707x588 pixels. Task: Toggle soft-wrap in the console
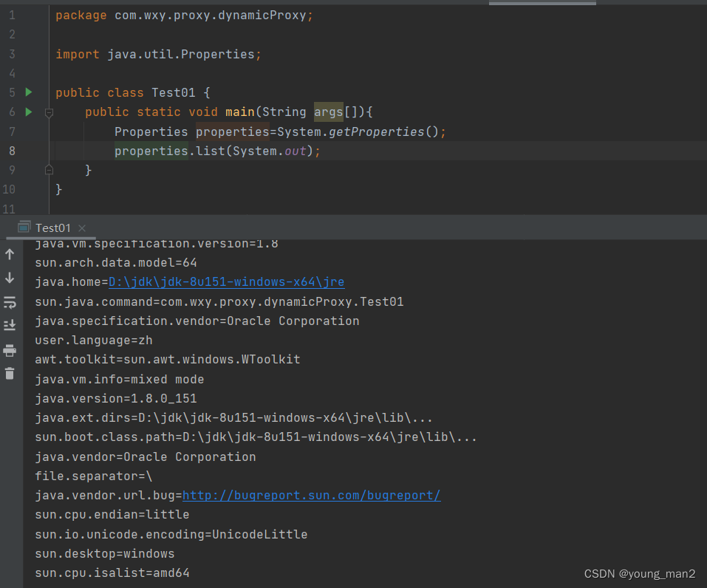point(10,302)
